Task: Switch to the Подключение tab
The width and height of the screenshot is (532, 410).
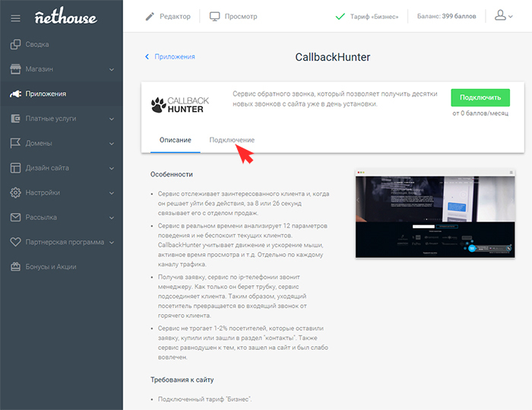Action: [232, 140]
